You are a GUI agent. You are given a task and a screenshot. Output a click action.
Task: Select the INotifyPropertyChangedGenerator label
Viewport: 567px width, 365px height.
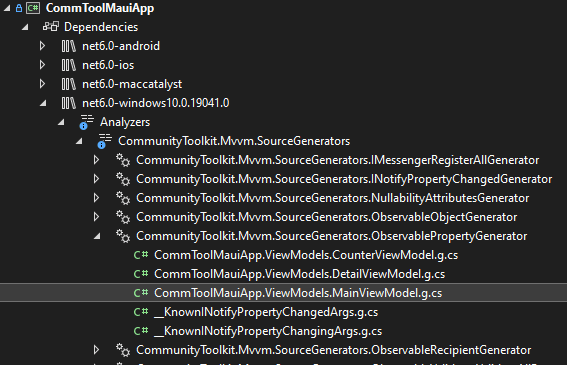pyautogui.click(x=344, y=179)
